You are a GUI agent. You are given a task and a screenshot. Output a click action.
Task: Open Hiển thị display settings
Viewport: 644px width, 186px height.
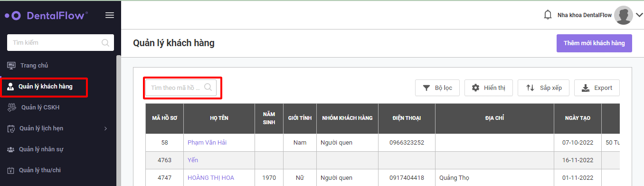(489, 88)
